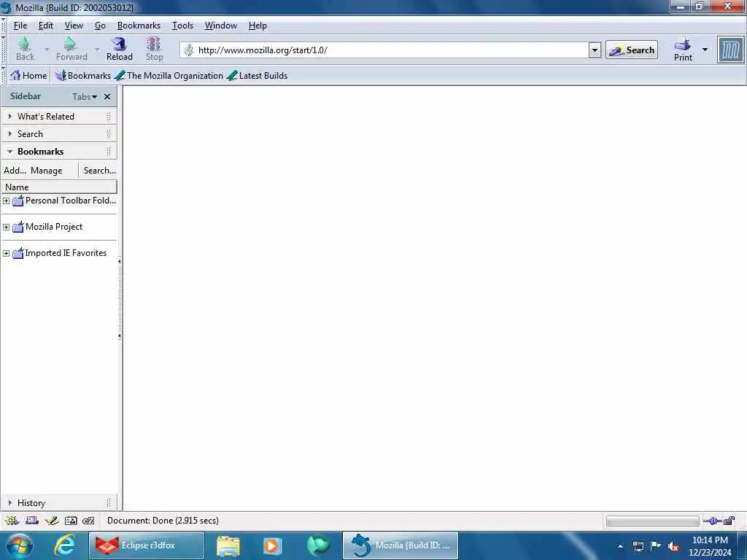
Task: Expand Imported IE Favorites tree node
Action: [6, 253]
